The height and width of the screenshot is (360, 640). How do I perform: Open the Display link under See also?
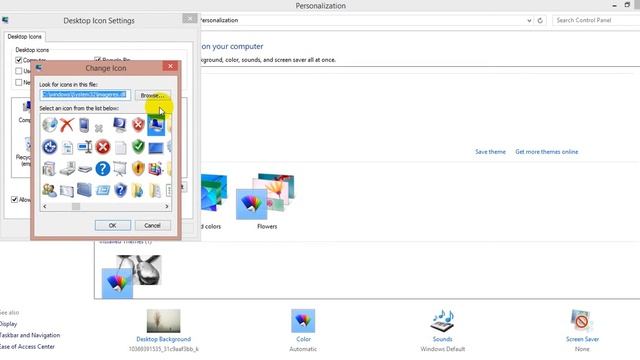tap(9, 324)
